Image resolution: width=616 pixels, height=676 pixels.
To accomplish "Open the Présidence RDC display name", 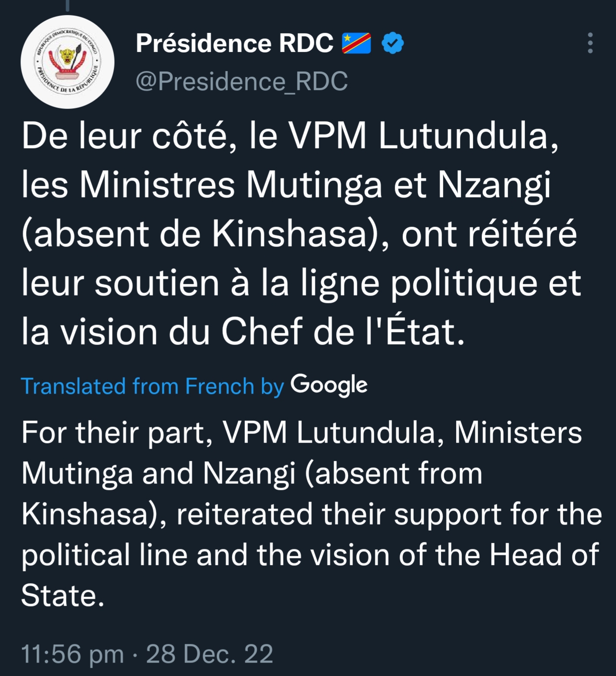I will click(234, 43).
